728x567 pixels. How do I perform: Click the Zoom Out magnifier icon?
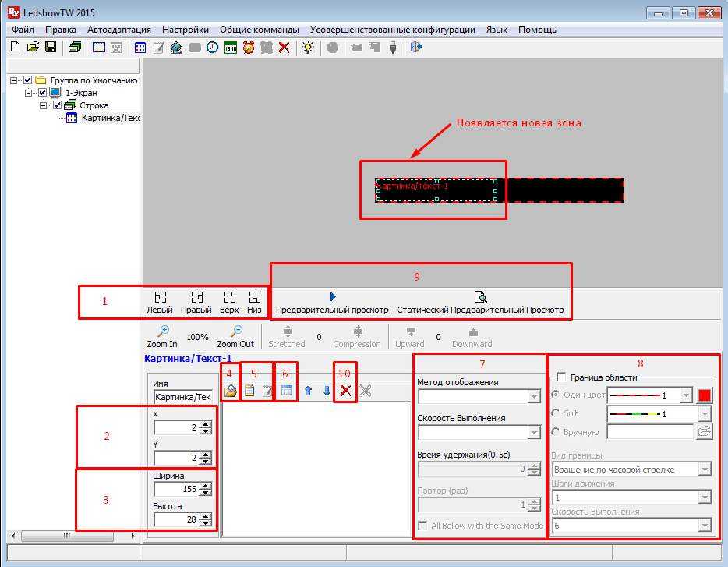[235, 331]
